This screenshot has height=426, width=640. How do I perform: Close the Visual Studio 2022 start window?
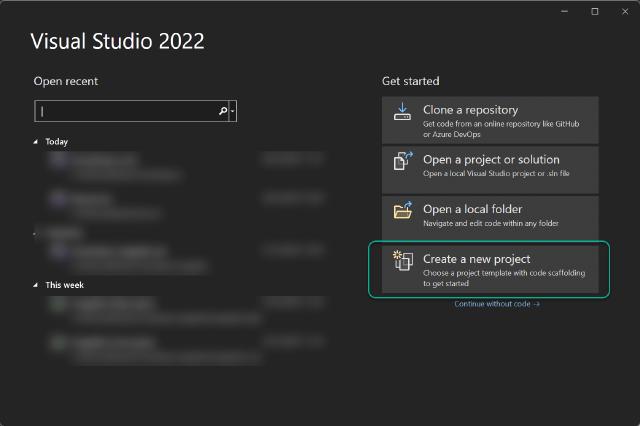coord(622,11)
